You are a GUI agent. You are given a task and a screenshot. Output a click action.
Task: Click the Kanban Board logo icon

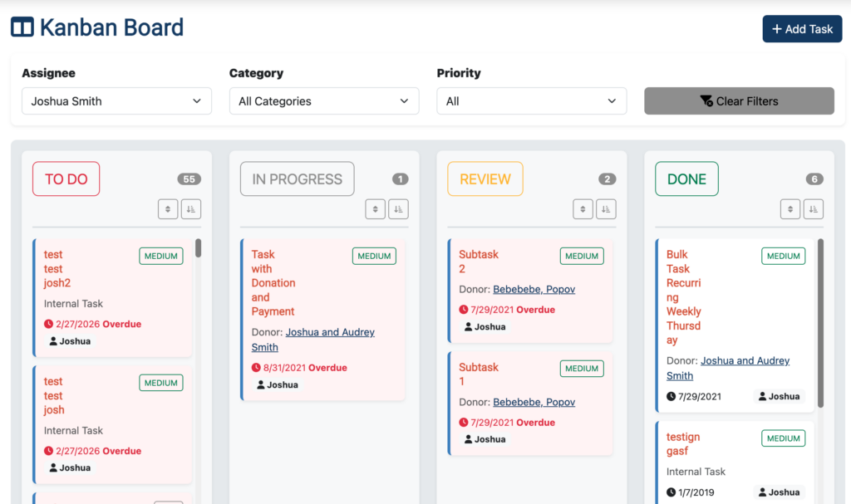(x=22, y=27)
